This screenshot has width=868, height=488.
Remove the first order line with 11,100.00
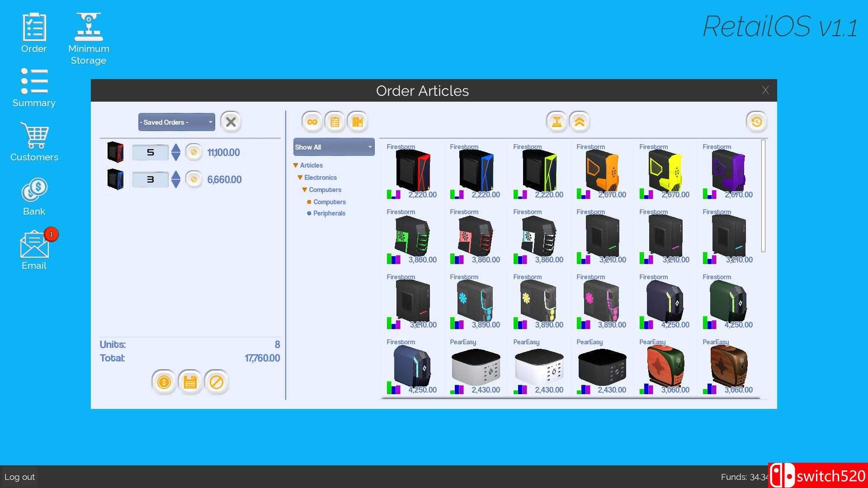pyautogui.click(x=193, y=152)
